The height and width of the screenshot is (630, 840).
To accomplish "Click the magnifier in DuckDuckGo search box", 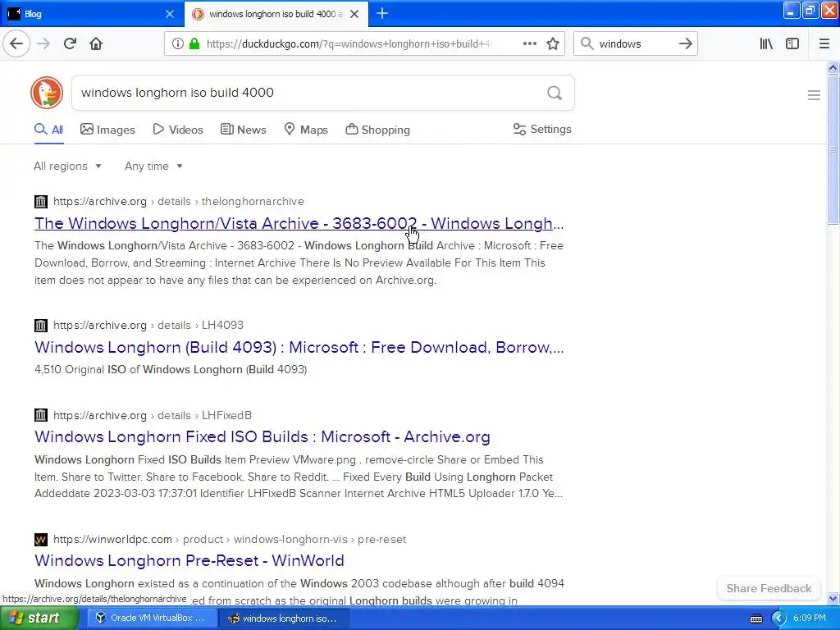I will (x=555, y=93).
